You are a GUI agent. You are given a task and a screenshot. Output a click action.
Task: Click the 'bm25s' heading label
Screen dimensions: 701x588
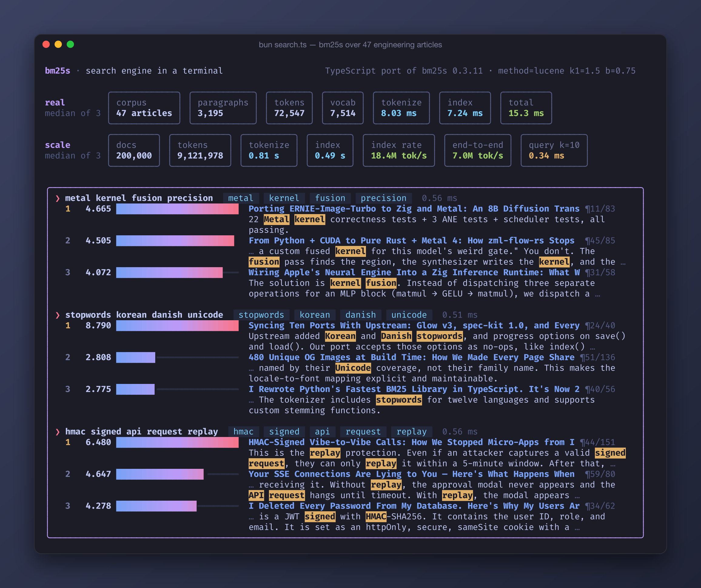(x=57, y=71)
